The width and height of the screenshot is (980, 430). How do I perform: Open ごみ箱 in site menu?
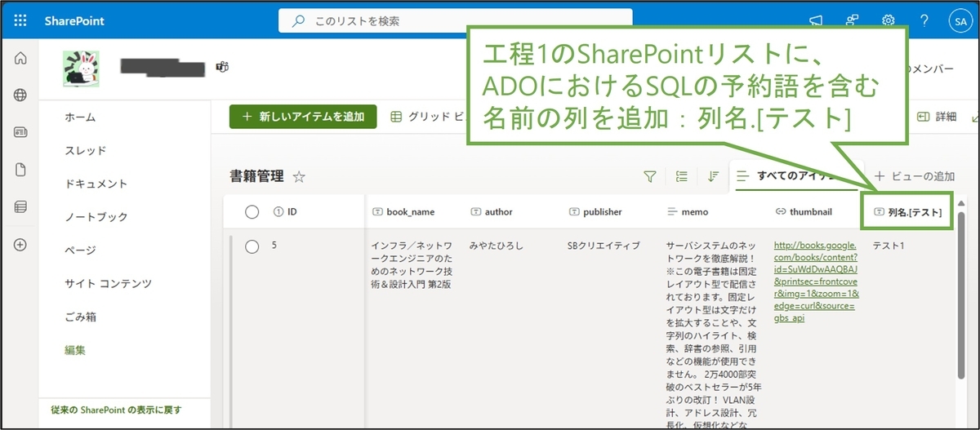pyautogui.click(x=80, y=317)
